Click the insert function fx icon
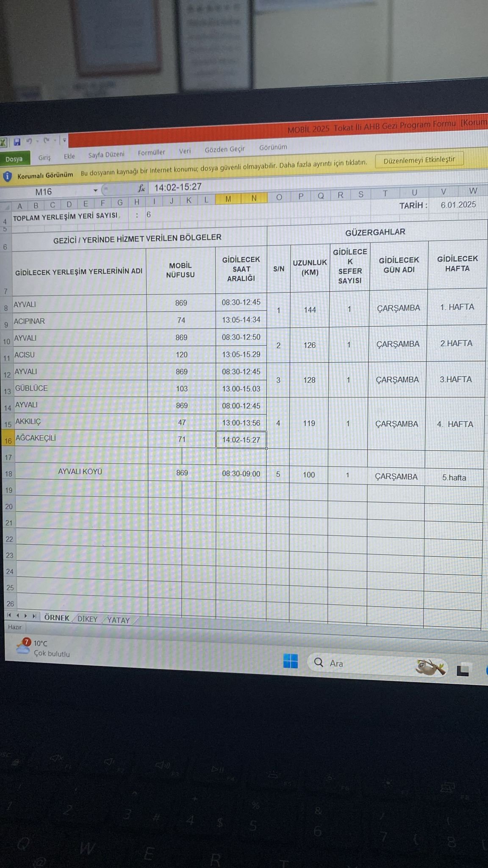The image size is (488, 868). (141, 188)
